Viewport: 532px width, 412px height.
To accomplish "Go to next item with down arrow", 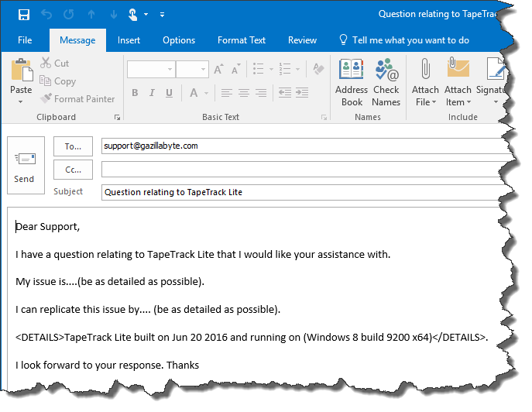I will click(x=114, y=15).
